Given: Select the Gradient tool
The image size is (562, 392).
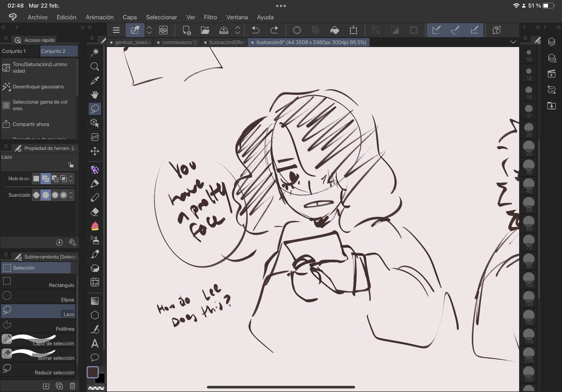Looking at the screenshot, I should tap(95, 301).
